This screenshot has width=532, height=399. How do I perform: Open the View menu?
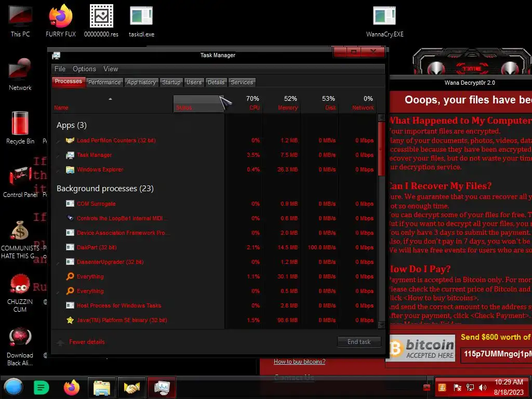click(111, 69)
